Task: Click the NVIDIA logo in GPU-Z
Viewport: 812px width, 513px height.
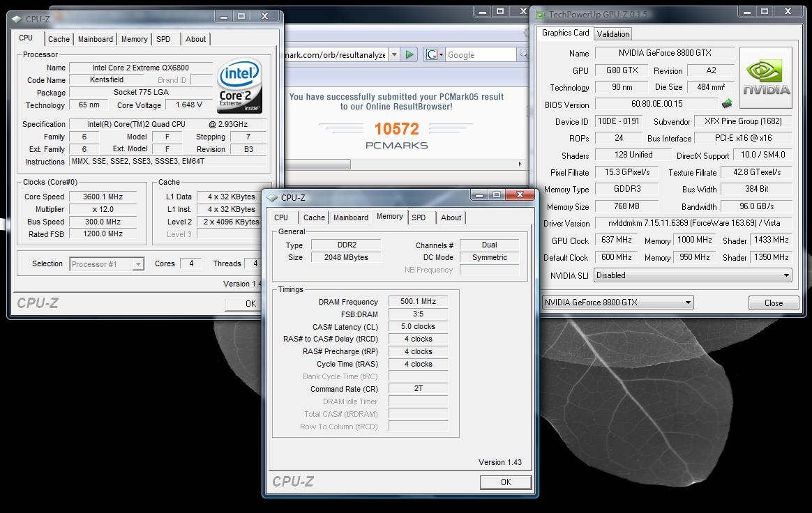Action: point(766,77)
